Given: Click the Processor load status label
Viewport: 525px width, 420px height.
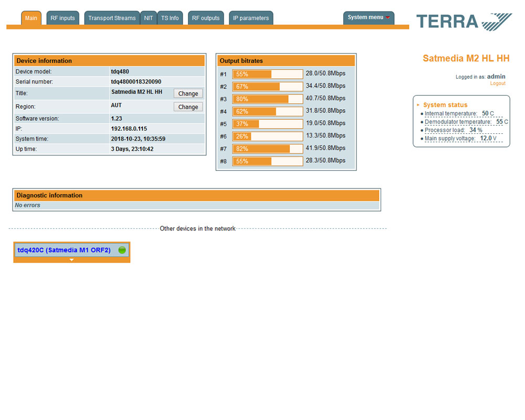Looking at the screenshot, I should (x=444, y=130).
